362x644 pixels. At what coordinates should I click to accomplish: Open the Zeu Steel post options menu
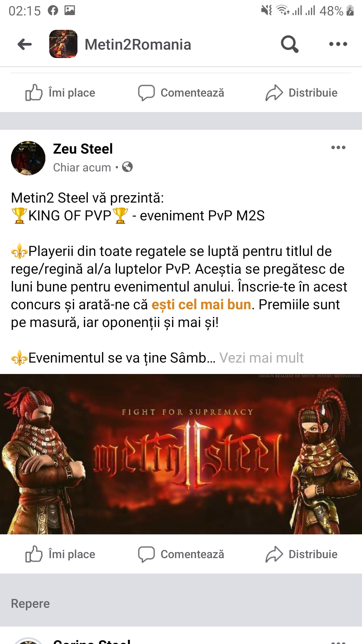click(x=338, y=148)
